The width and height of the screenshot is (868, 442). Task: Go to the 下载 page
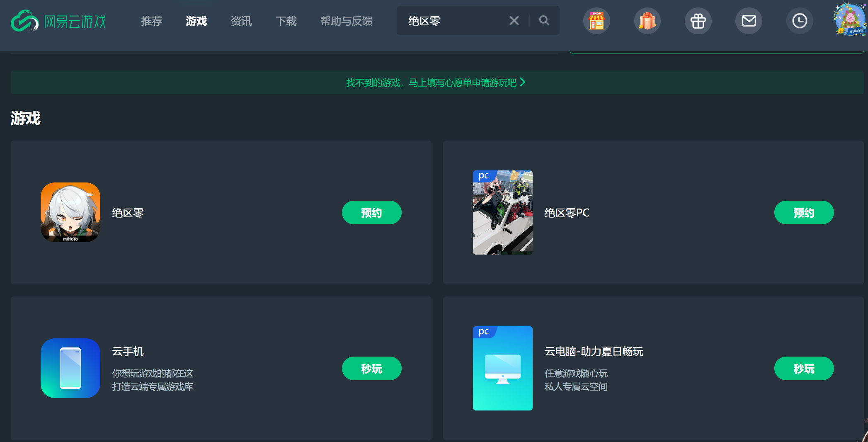point(286,21)
